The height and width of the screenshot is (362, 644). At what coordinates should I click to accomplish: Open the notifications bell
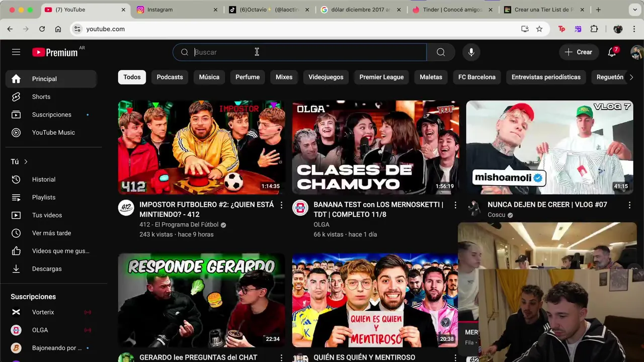pyautogui.click(x=612, y=52)
